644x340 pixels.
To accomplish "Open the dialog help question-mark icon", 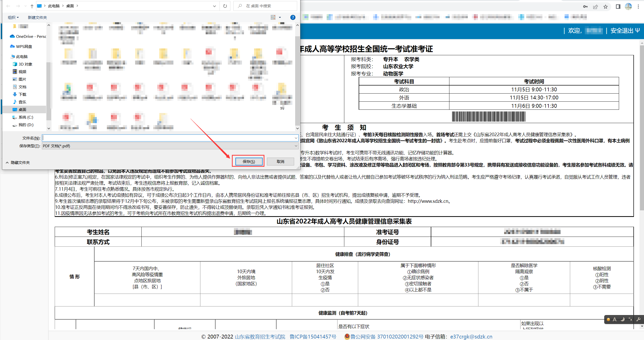I will click(292, 17).
